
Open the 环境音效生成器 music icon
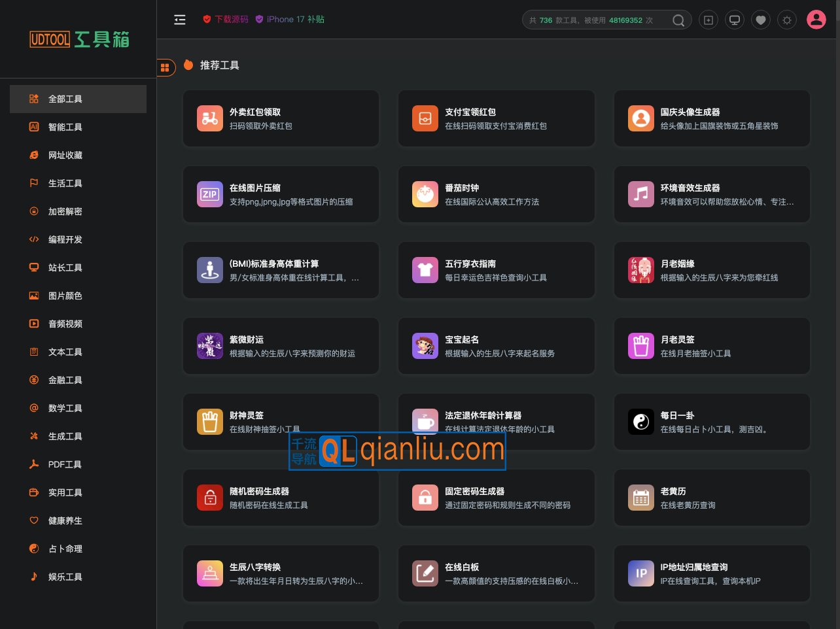640,194
